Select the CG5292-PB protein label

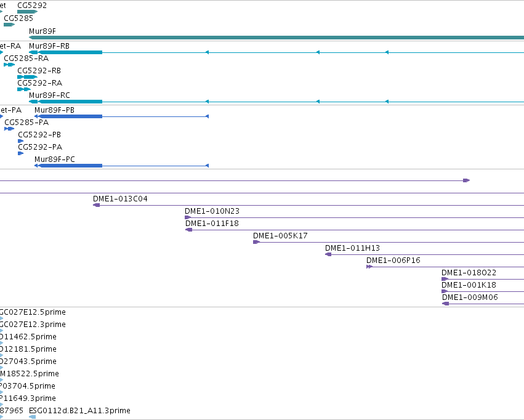[x=39, y=135]
